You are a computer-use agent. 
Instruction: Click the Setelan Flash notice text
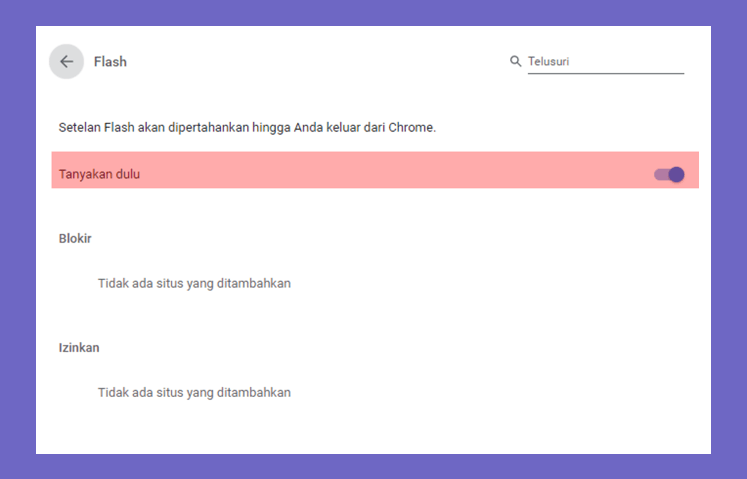point(247,128)
